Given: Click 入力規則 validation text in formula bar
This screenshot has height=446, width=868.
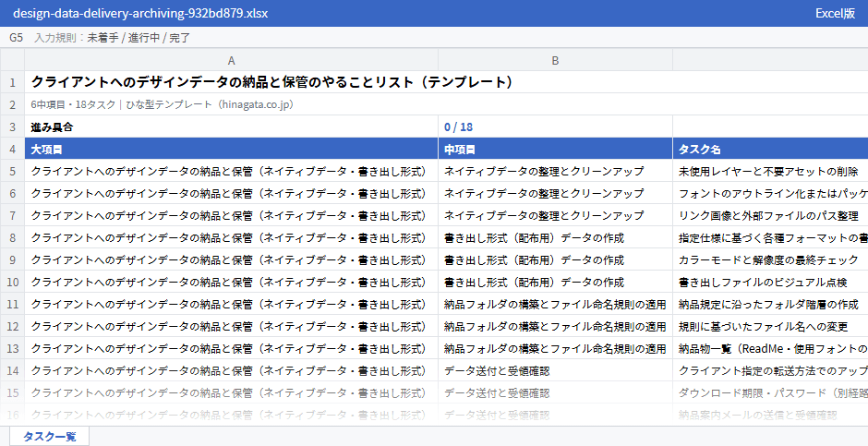Looking at the screenshot, I should click(x=113, y=38).
